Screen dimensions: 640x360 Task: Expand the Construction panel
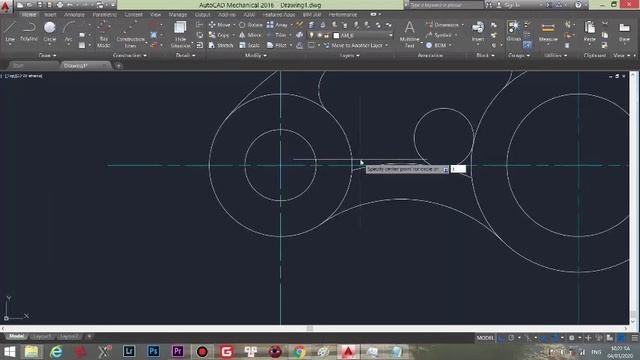pos(130,56)
